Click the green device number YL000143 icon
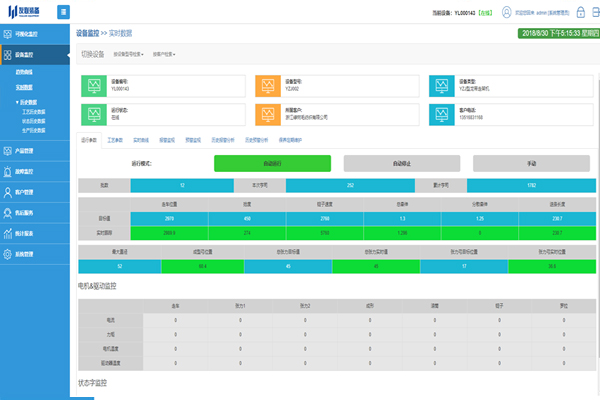Image resolution: width=600 pixels, height=400 pixels. pyautogui.click(x=96, y=85)
